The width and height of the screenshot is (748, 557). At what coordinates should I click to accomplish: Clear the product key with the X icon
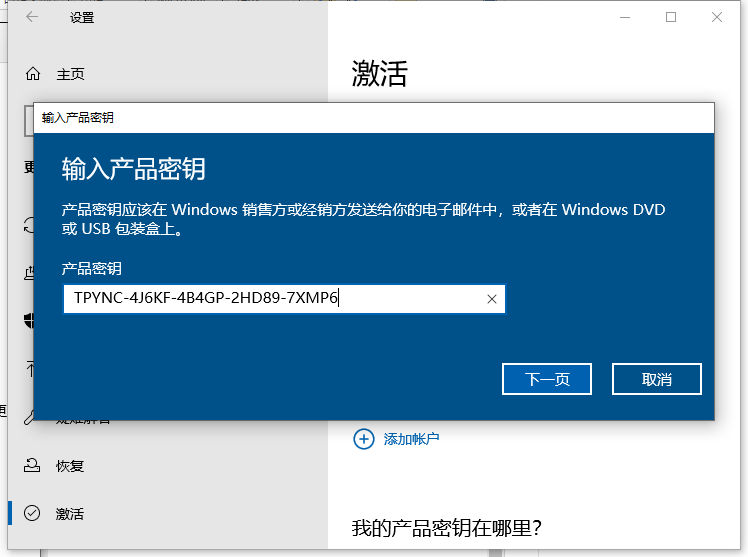coord(491,299)
